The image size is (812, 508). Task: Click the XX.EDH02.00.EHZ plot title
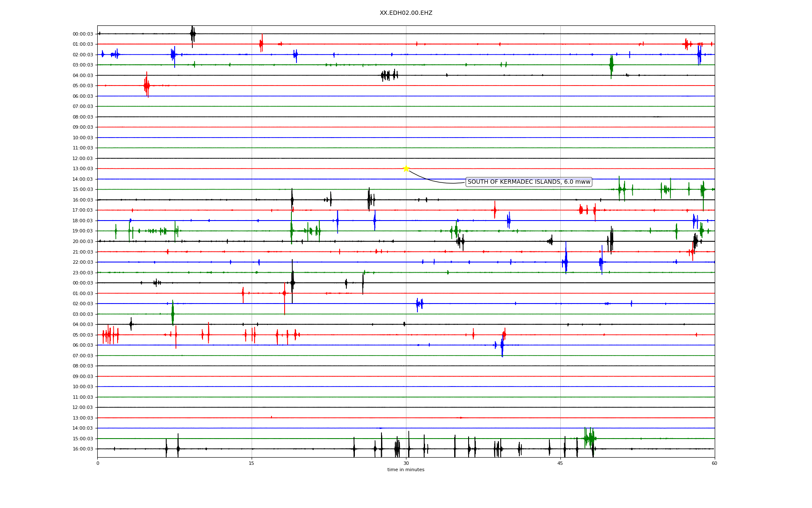pos(406,13)
